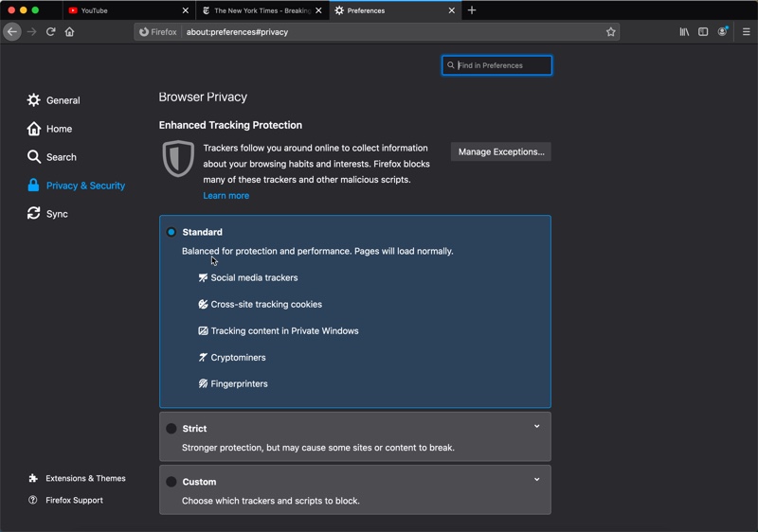The image size is (758, 532).
Task: Click the Privacy & Security lock icon
Action: pos(33,185)
